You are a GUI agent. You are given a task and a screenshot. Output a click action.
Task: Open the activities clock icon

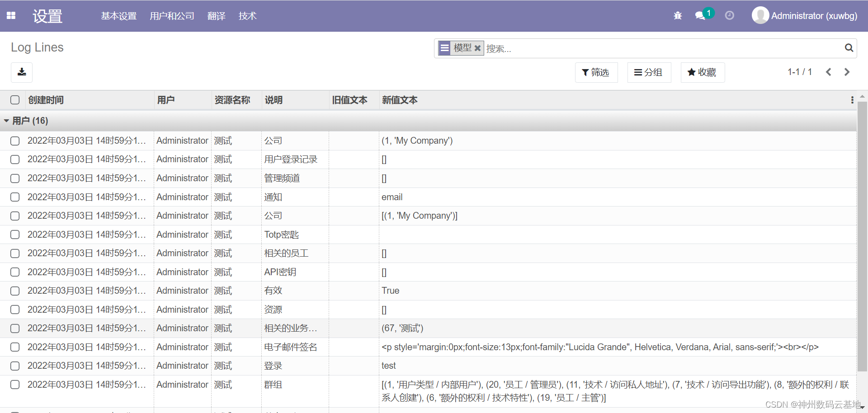[x=729, y=15]
